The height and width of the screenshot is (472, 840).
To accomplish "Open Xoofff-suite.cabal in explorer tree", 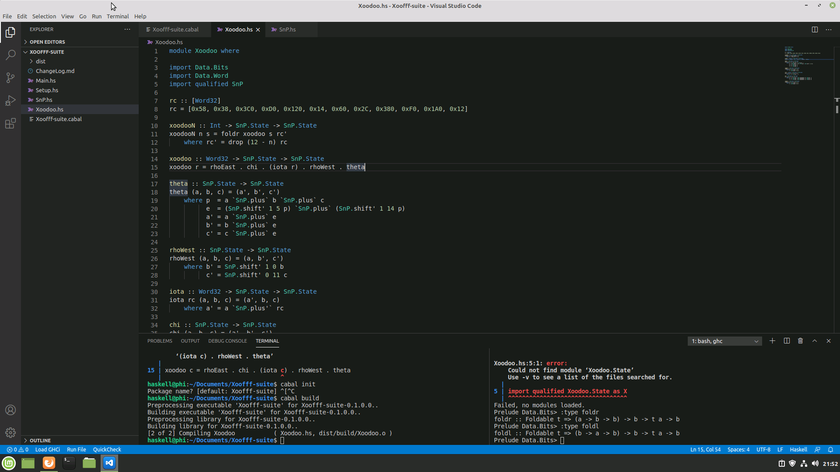I will tap(58, 119).
